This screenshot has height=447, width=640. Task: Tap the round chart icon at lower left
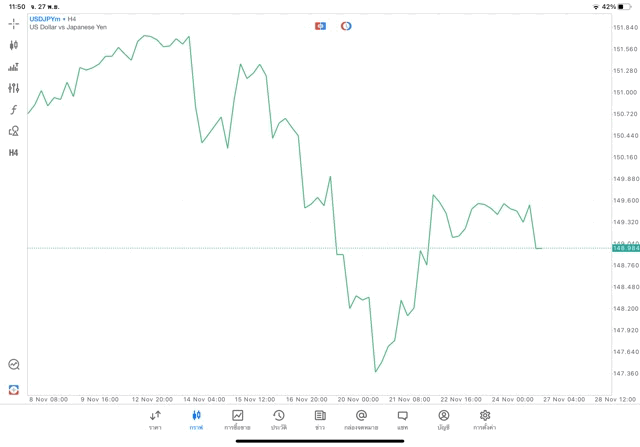click(13, 365)
